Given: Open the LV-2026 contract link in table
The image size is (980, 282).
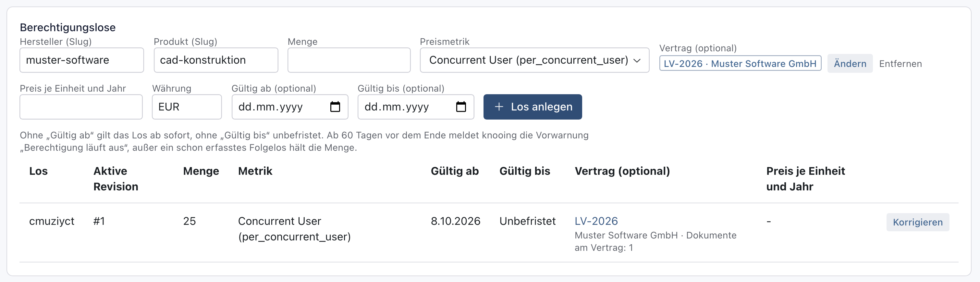Looking at the screenshot, I should (596, 221).
